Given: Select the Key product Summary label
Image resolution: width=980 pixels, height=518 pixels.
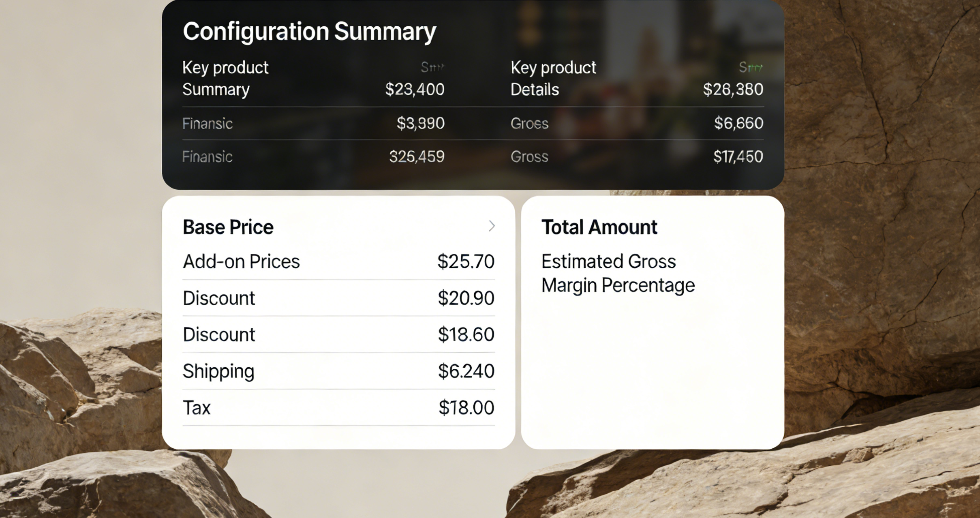Looking at the screenshot, I should 225,78.
